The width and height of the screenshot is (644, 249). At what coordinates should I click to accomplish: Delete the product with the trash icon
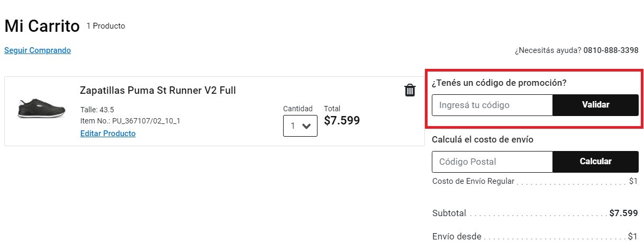click(x=410, y=91)
